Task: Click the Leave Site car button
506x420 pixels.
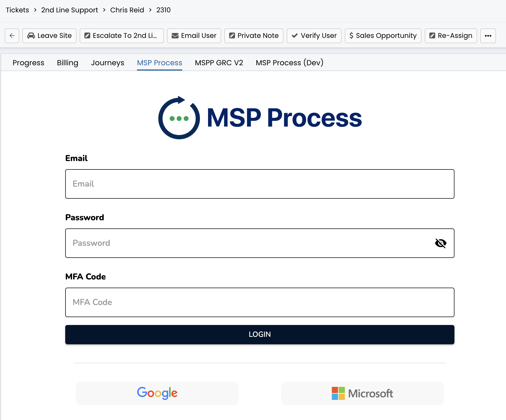Action: pyautogui.click(x=49, y=36)
